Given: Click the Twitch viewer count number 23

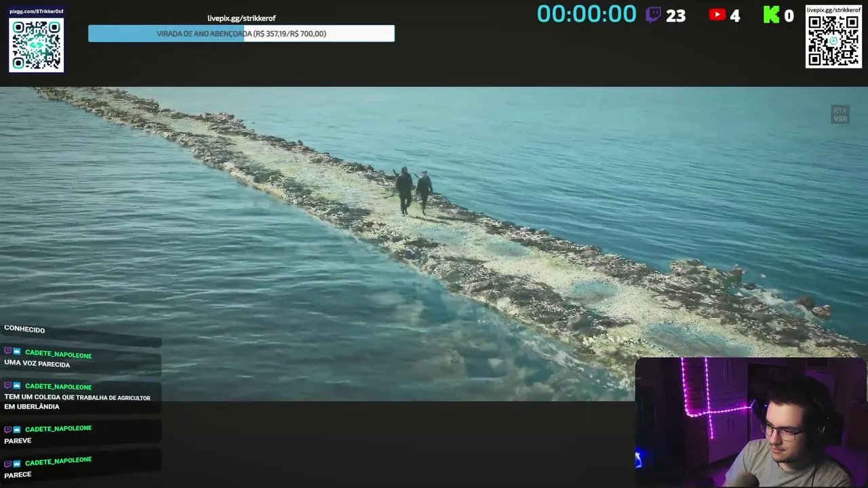Looking at the screenshot, I should tap(675, 16).
